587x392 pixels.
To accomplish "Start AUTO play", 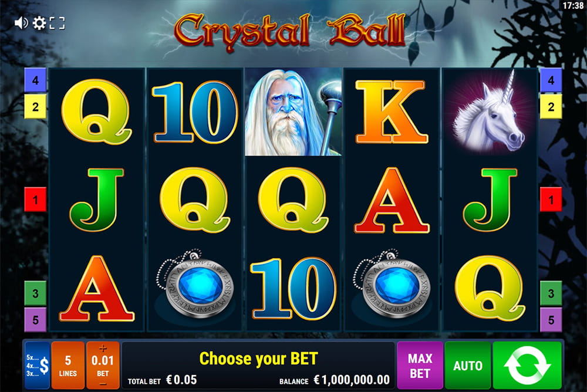I will point(468,366).
